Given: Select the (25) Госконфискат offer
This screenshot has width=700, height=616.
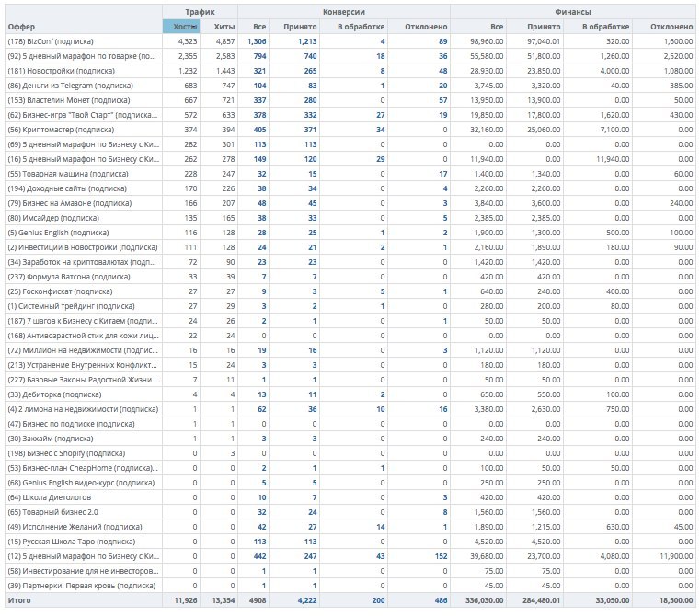Looking at the screenshot, I should pos(60,292).
